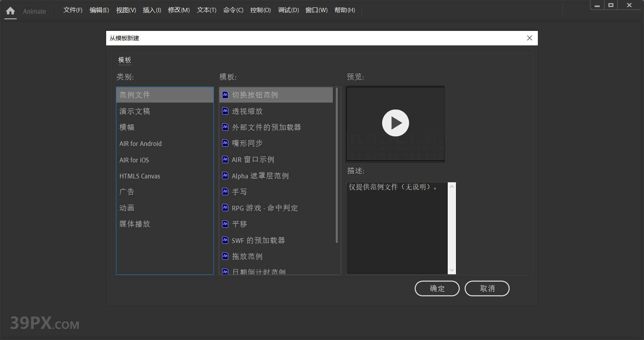Select the 媒体播放 category

pyautogui.click(x=165, y=224)
